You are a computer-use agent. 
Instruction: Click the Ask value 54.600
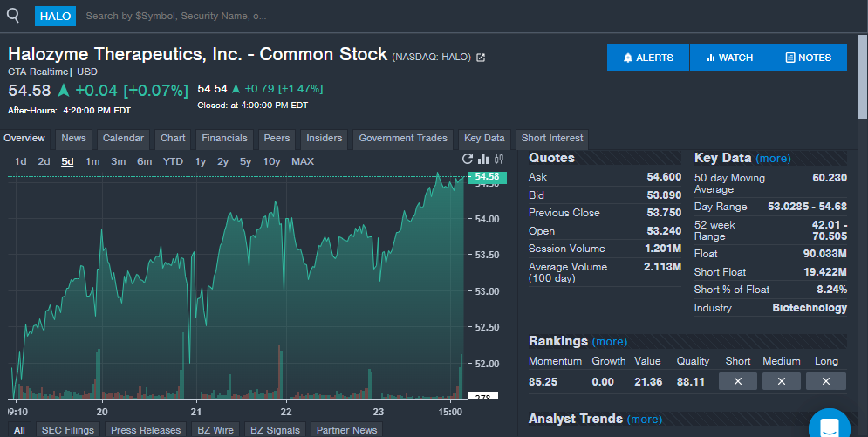[x=664, y=177]
